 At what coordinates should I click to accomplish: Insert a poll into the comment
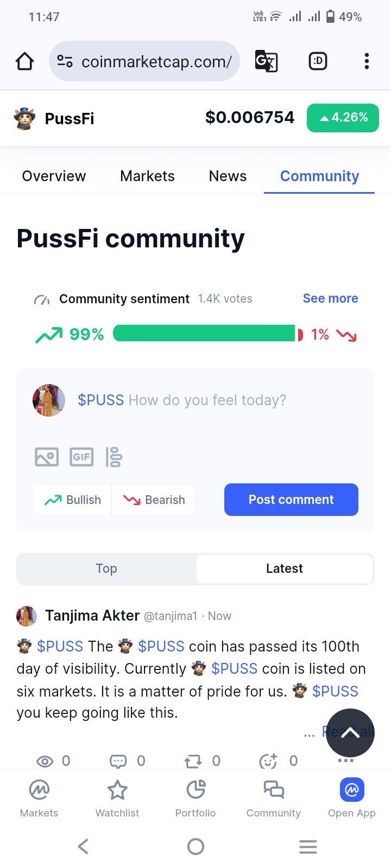(x=114, y=457)
